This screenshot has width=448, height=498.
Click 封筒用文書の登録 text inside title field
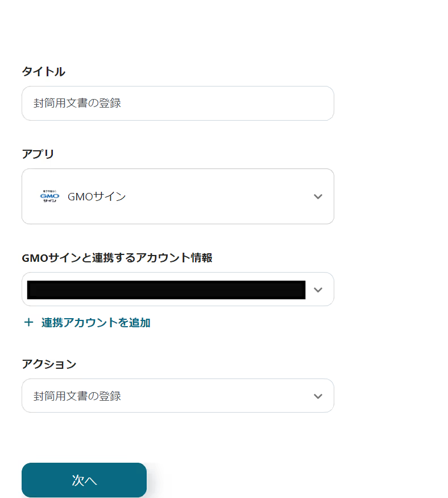(77, 103)
